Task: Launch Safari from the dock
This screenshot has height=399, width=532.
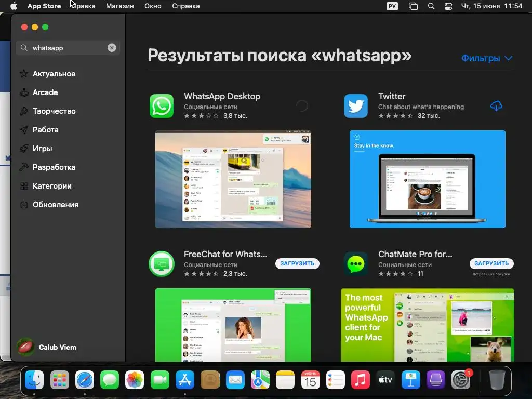Action: 85,380
